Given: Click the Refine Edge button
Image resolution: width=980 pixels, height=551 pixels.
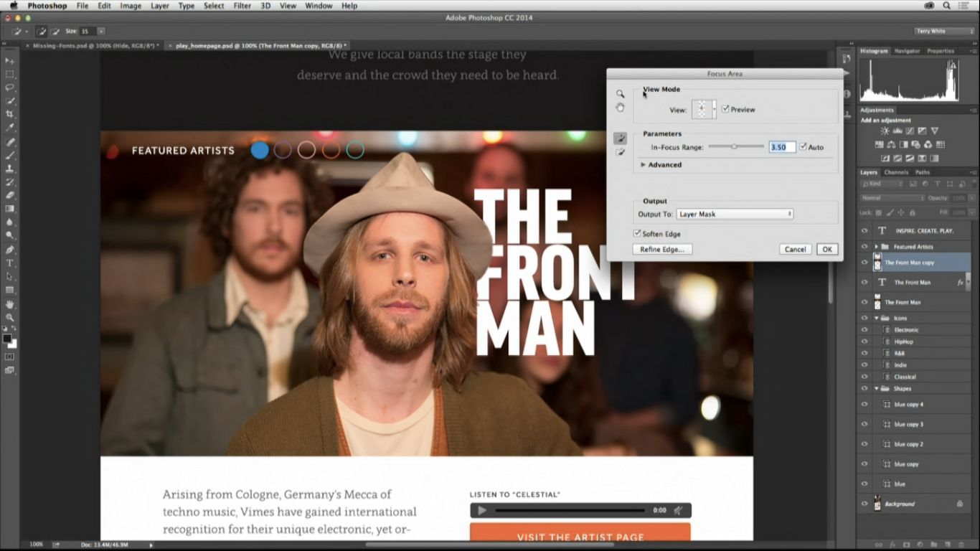Looking at the screenshot, I should [662, 249].
